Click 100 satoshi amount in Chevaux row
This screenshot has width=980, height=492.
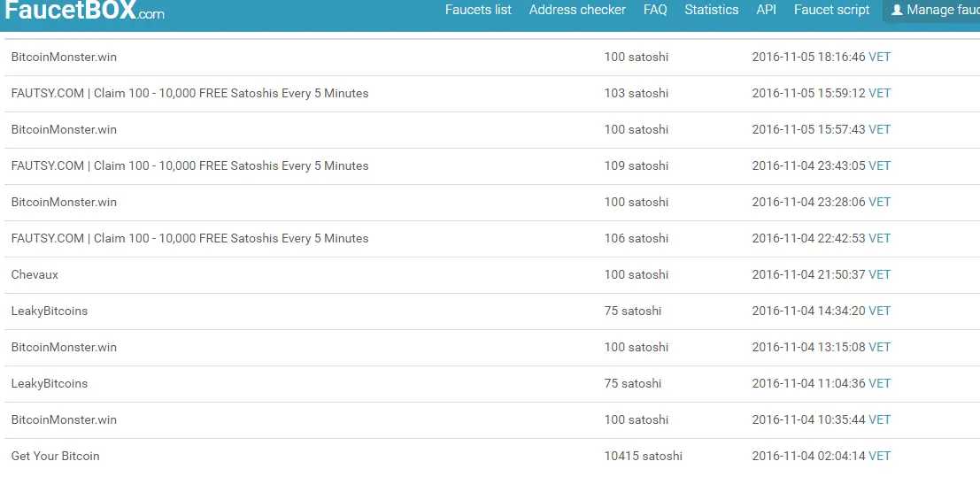(x=637, y=274)
